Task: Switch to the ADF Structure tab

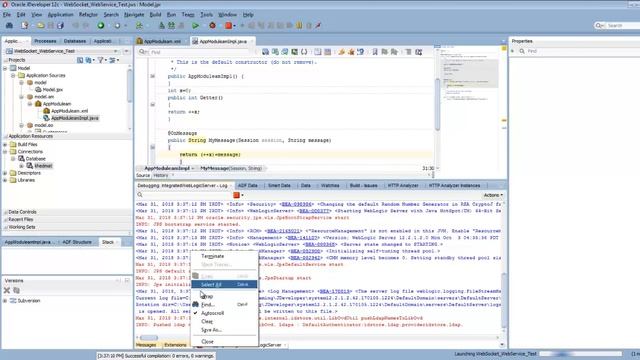Action: pyautogui.click(x=77, y=242)
